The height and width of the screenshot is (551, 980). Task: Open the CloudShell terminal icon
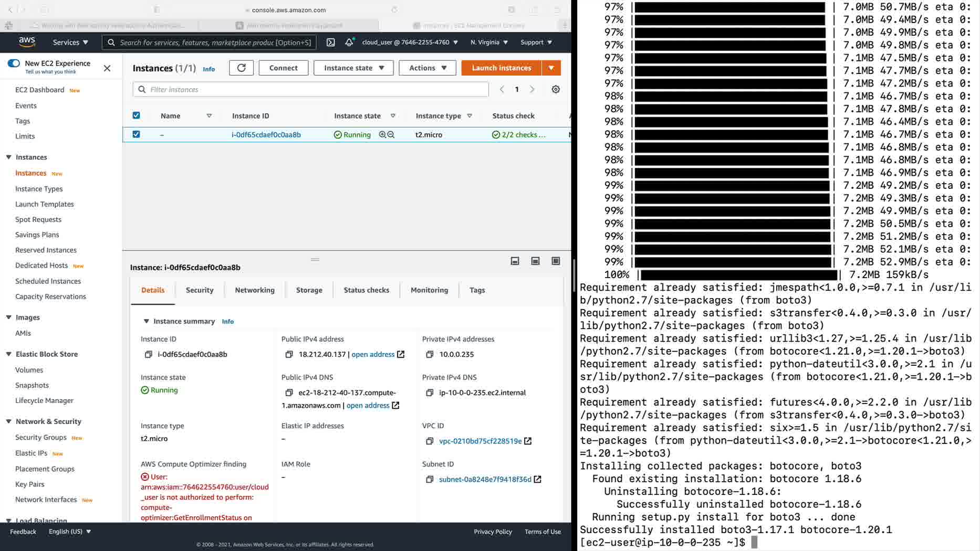coord(330,43)
